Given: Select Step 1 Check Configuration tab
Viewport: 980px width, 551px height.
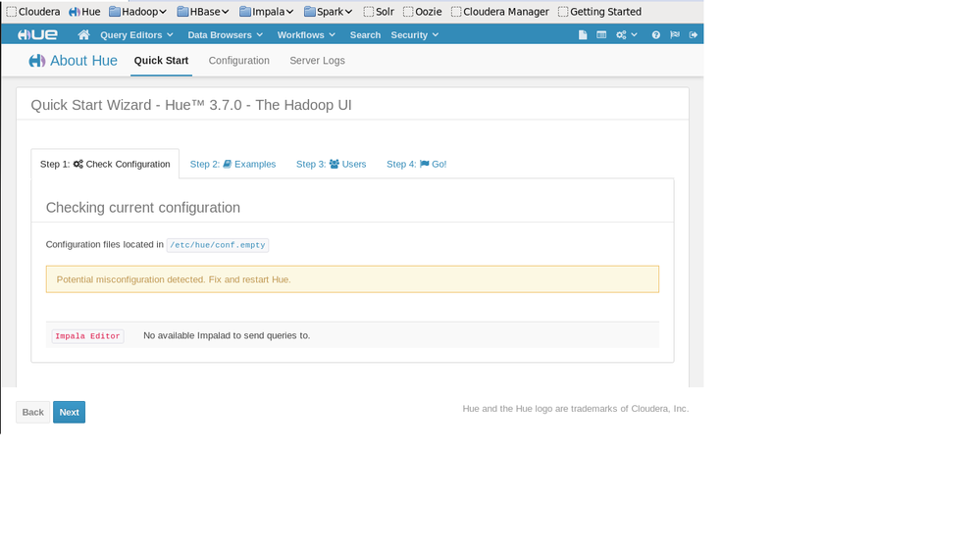Looking at the screenshot, I should [x=105, y=164].
